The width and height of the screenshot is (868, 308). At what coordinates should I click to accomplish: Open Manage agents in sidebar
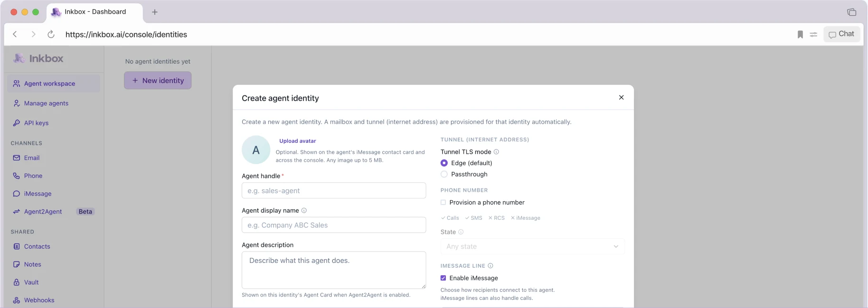point(54,103)
